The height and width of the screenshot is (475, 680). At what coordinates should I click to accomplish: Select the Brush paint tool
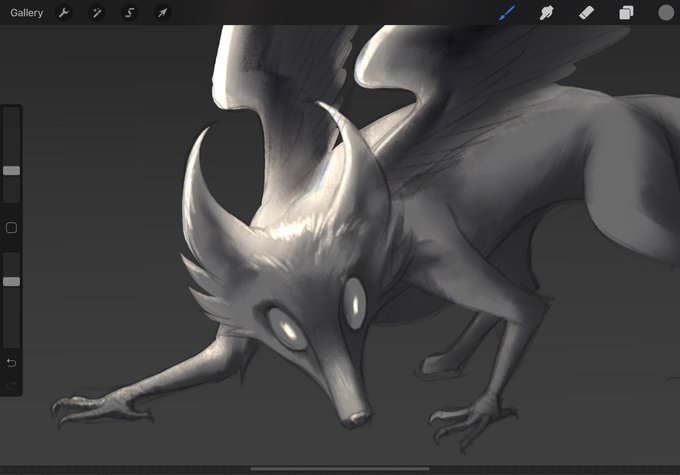(507, 13)
